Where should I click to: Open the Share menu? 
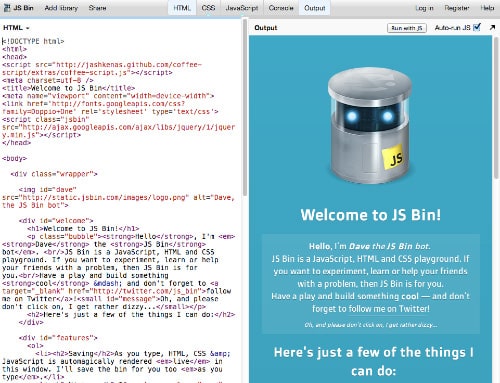(x=97, y=8)
